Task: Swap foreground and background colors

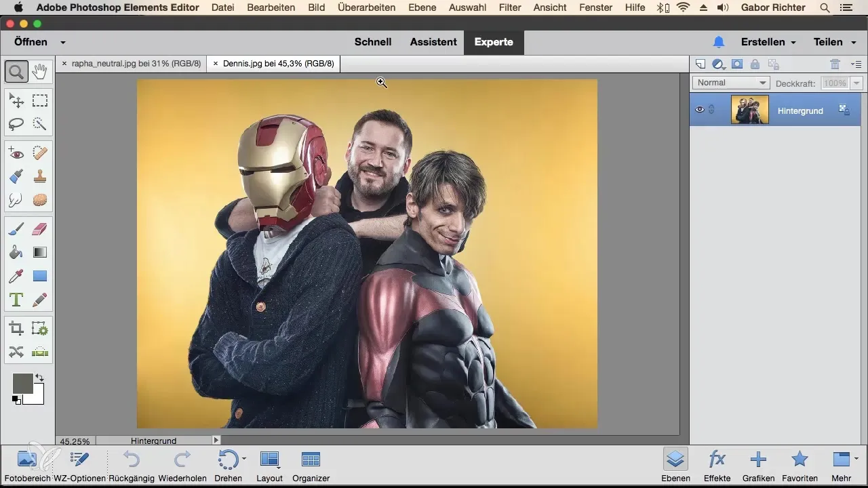Action: [39, 378]
